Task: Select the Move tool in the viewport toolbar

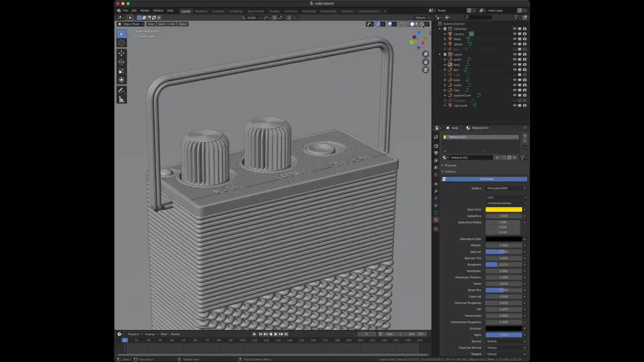Action: click(121, 53)
